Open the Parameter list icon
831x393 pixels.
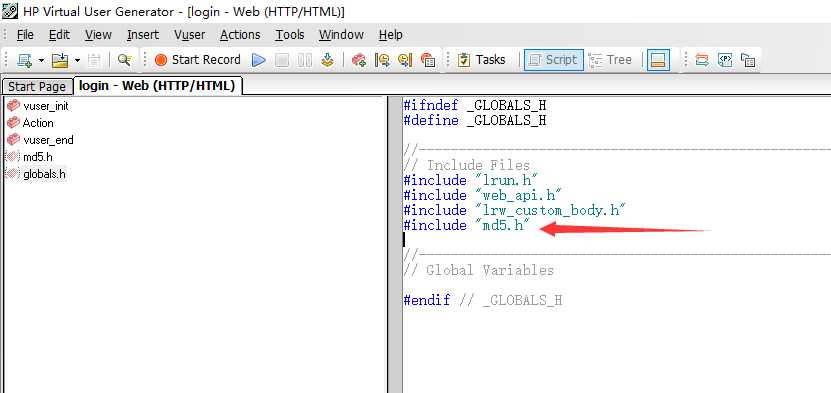[x=724, y=60]
